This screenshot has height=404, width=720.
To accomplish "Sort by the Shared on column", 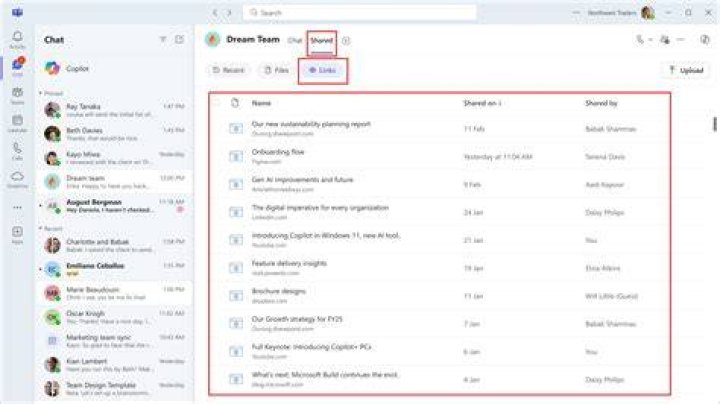I will click(x=482, y=103).
